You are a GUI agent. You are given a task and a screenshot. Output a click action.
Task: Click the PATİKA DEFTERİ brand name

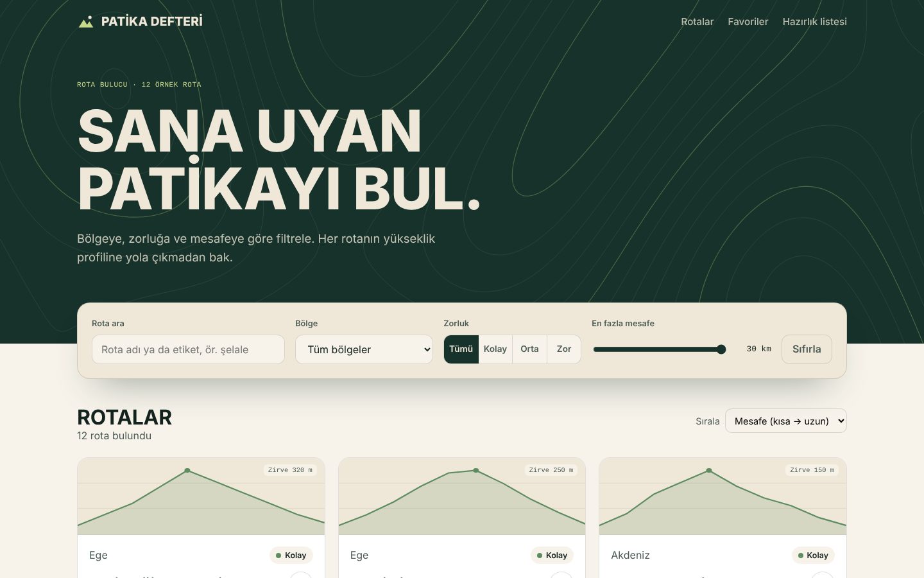(151, 22)
